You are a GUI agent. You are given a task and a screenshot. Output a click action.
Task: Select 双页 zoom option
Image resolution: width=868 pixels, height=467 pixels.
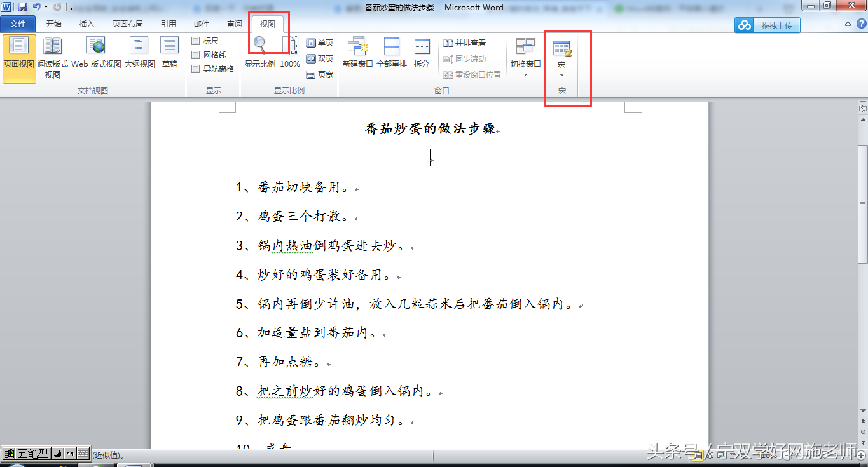[320, 58]
